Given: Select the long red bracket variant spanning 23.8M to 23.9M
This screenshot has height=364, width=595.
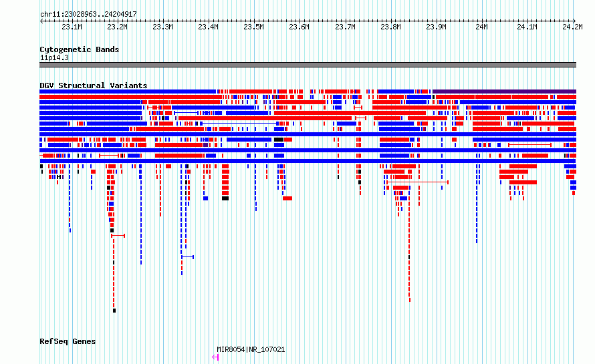Looking at the screenshot, I should tap(417, 182).
